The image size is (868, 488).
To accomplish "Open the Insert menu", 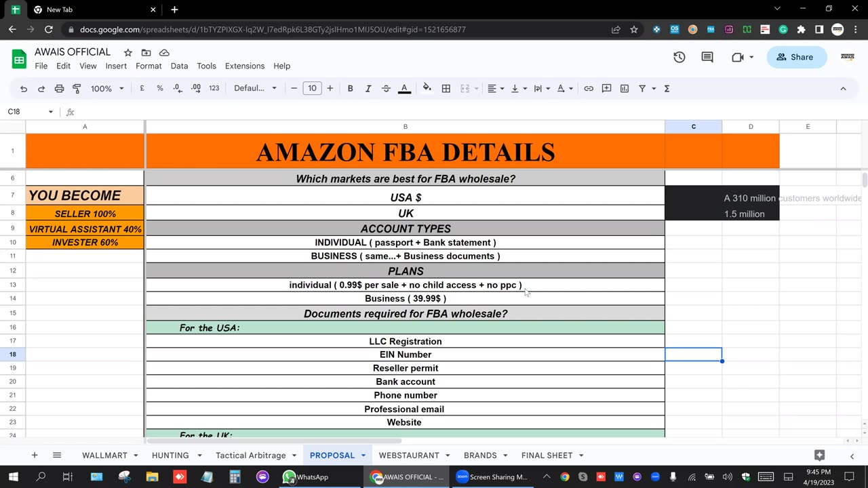I will tap(116, 66).
